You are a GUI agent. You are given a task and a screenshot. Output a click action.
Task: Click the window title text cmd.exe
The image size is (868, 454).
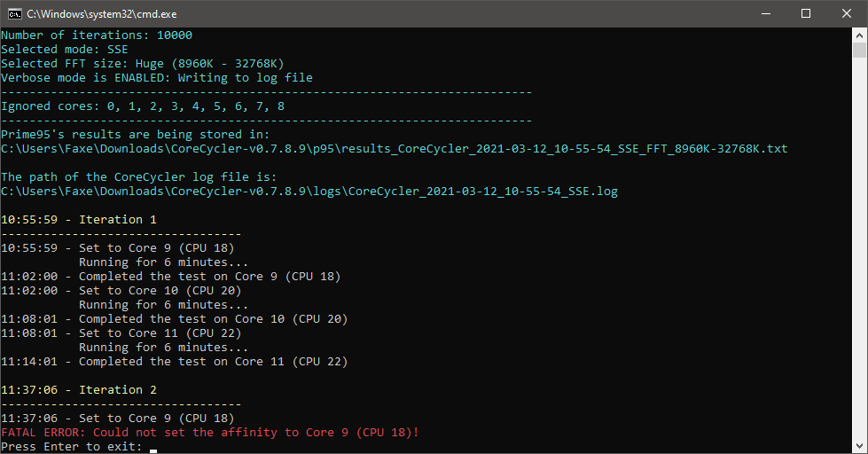102,14
